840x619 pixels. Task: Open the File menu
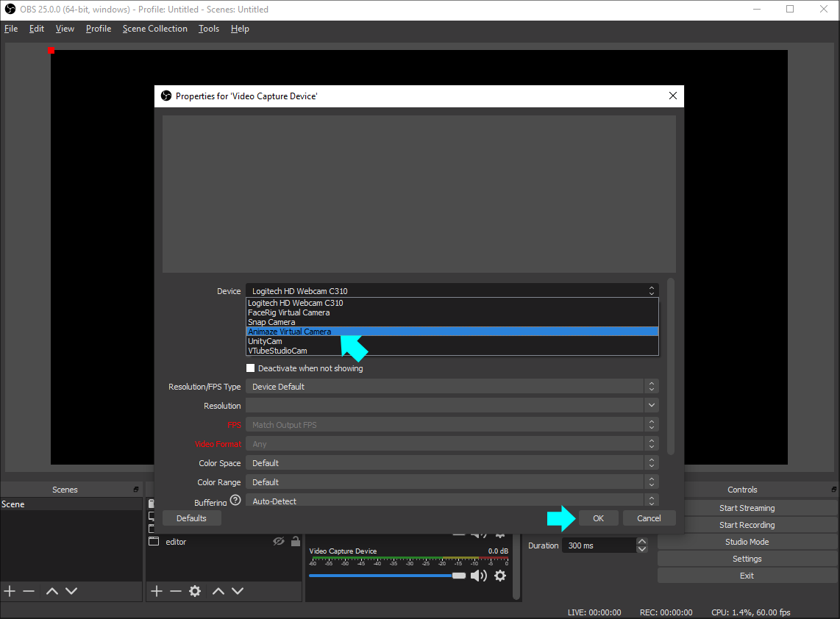tap(11, 29)
